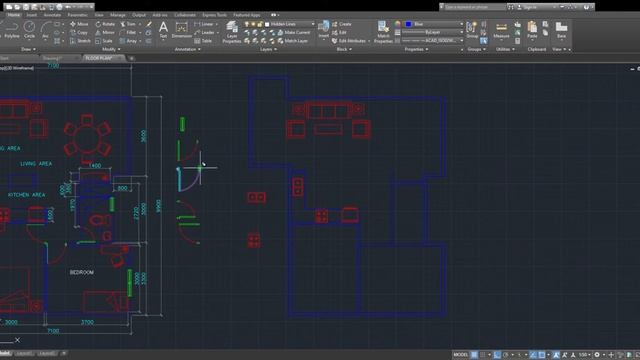This screenshot has height=360, width=640.
Task: Select the Text annotation tool
Action: coord(163,30)
